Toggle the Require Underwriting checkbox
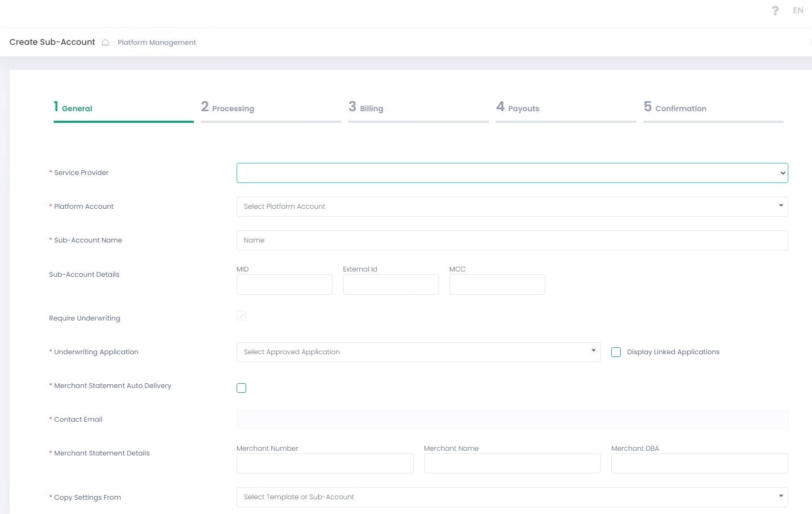The width and height of the screenshot is (812, 514). tap(241, 316)
